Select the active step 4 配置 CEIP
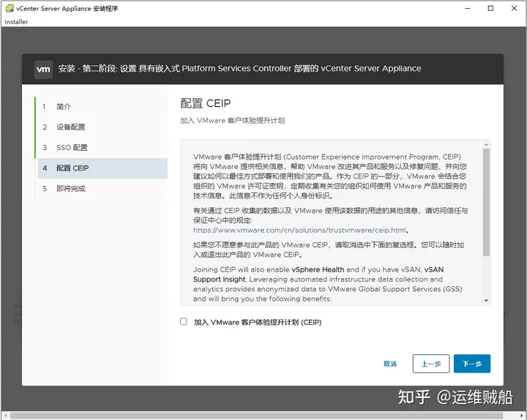This screenshot has height=420, width=527. point(72,168)
